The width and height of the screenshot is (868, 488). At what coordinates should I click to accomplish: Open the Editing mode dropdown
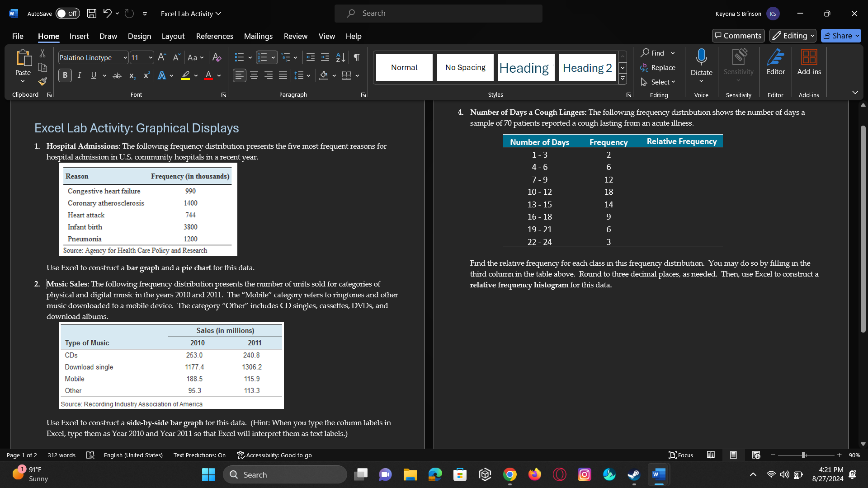[x=793, y=36]
